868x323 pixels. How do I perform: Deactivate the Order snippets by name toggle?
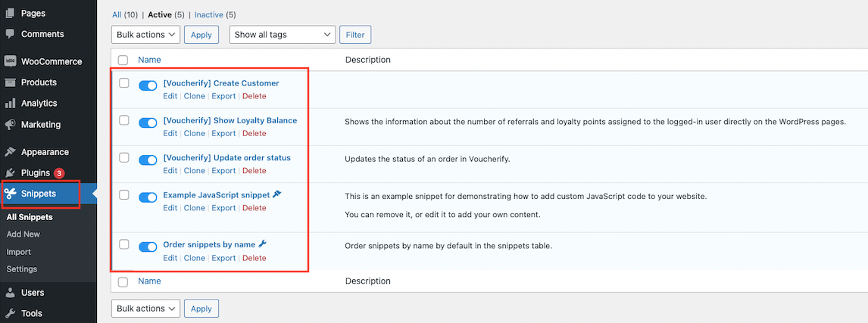[148, 247]
